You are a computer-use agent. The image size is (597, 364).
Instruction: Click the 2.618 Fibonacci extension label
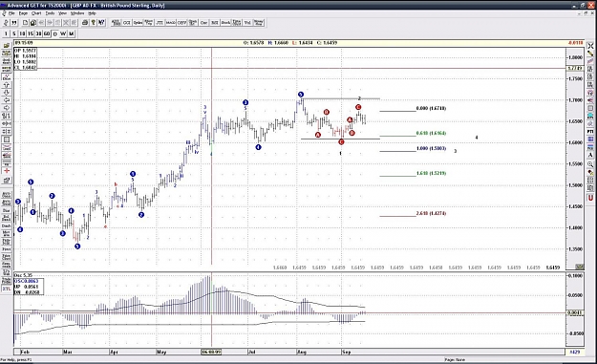431,213
